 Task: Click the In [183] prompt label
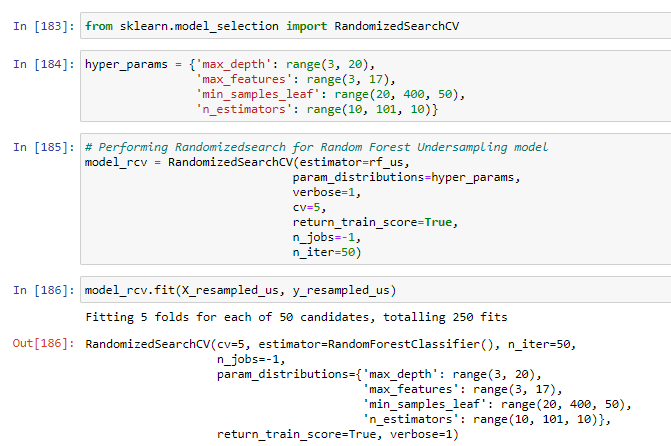click(x=44, y=26)
